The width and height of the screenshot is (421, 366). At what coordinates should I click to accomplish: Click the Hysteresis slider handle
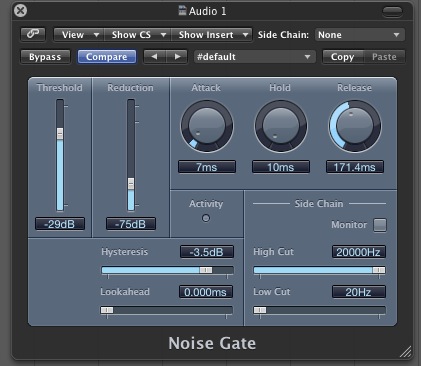pos(206,270)
